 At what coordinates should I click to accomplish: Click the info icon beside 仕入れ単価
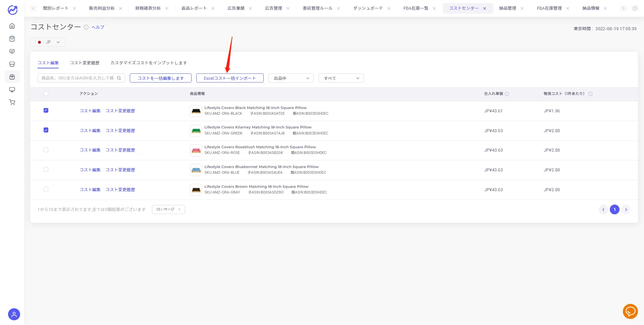coord(507,94)
